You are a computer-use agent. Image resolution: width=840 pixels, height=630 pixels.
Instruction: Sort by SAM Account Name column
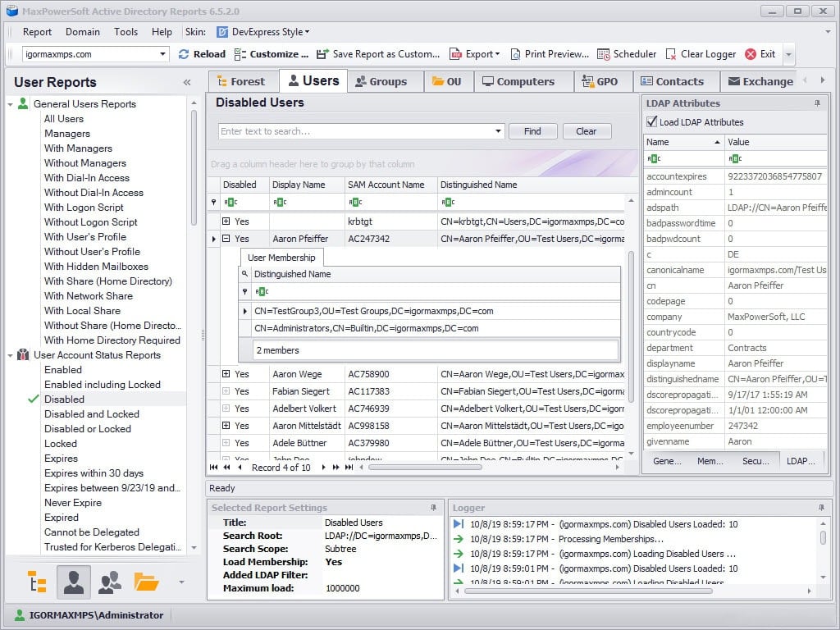(x=390, y=185)
